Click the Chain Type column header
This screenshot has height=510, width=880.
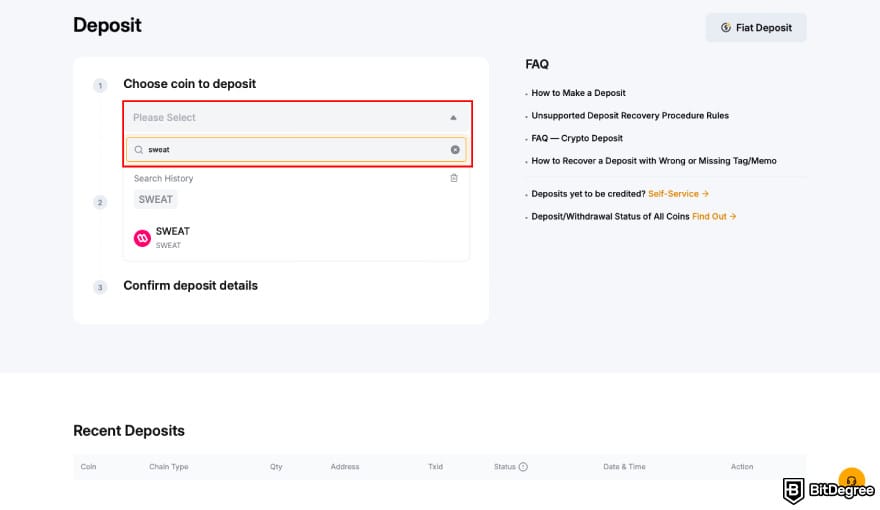168,467
